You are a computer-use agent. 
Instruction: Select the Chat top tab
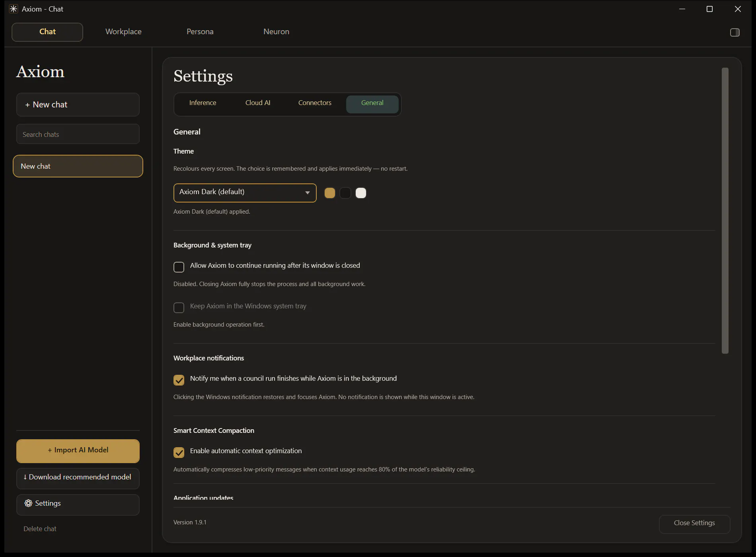point(47,32)
